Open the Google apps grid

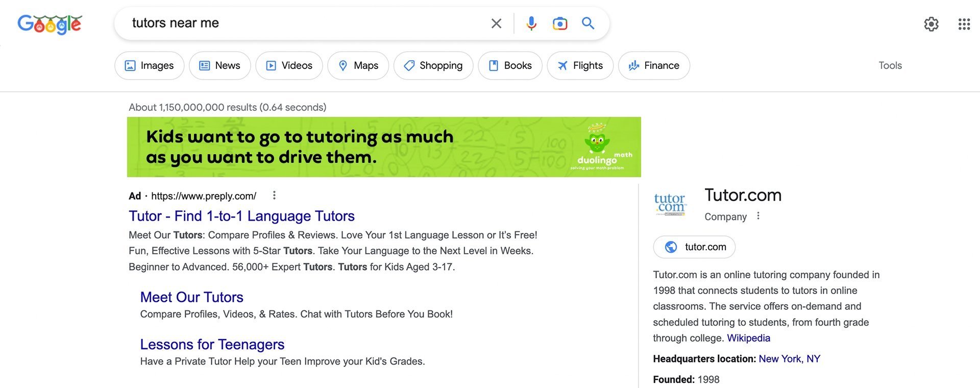pos(964,24)
